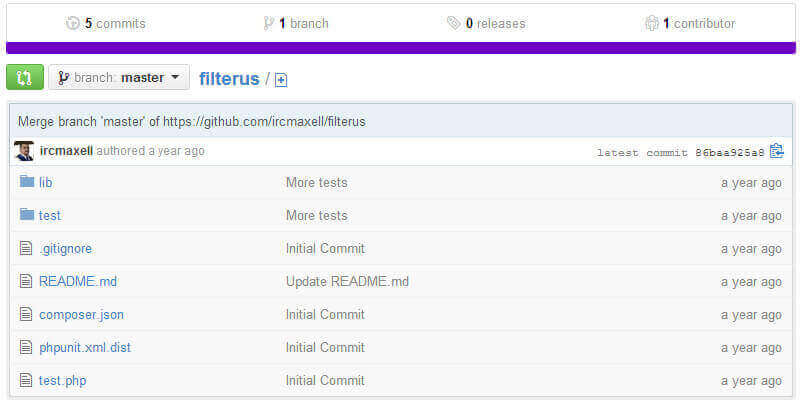
Task: Open the phpunit.xml.dist file
Action: click(x=85, y=347)
